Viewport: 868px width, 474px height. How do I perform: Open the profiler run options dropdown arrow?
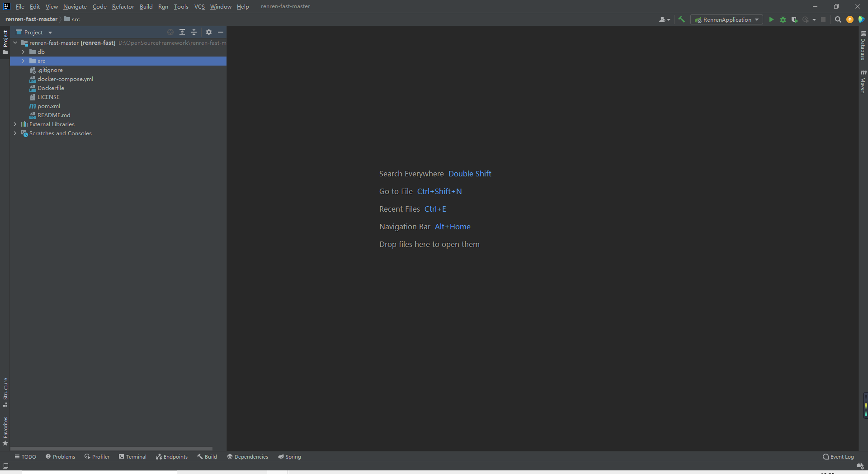(814, 19)
